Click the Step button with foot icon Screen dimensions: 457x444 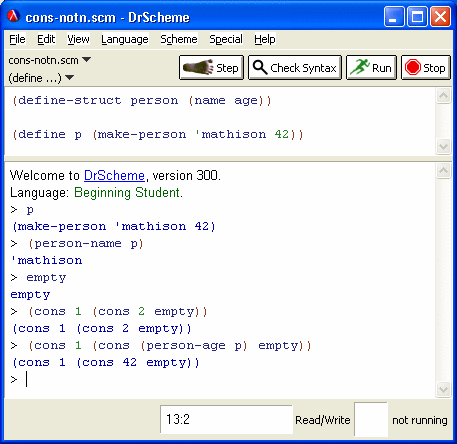(211, 68)
